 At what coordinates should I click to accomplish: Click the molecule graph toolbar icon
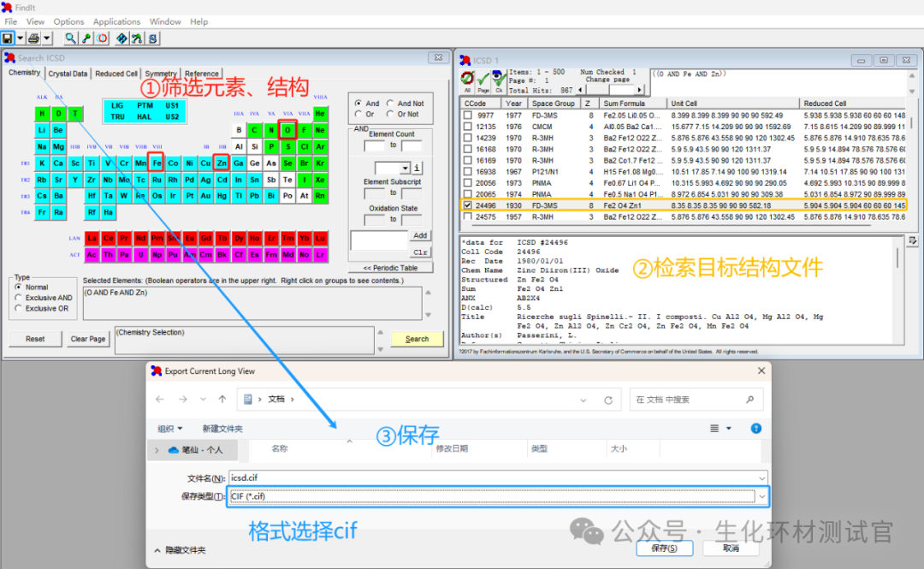[x=137, y=39]
